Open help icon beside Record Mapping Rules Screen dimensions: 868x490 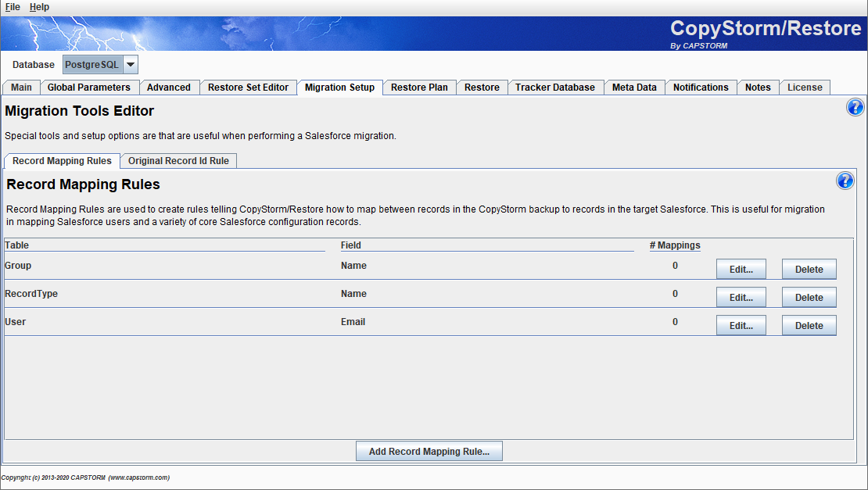click(x=845, y=181)
